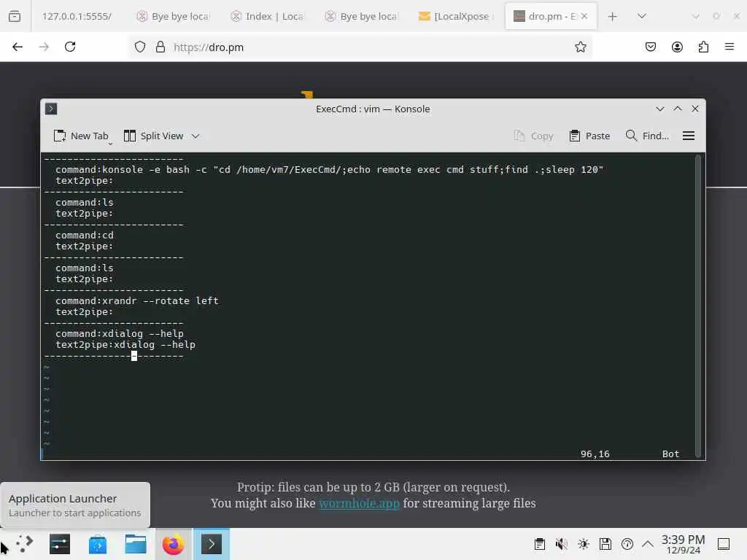Open Firefox application menu
Image resolution: width=747 pixels, height=560 pixels.
pos(729,47)
